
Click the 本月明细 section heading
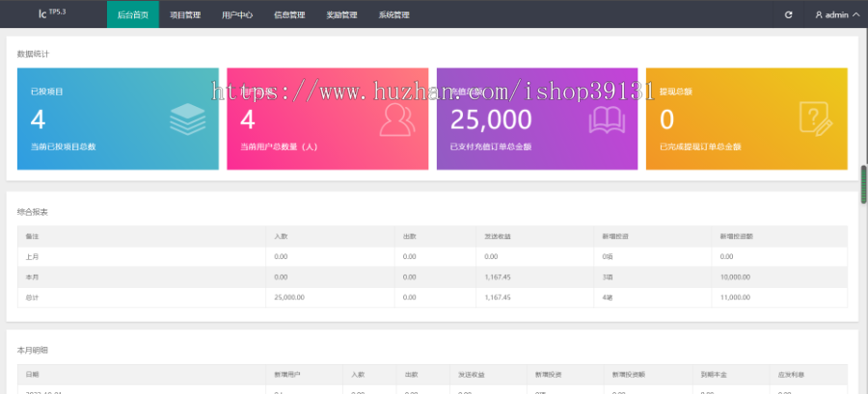coord(31,350)
